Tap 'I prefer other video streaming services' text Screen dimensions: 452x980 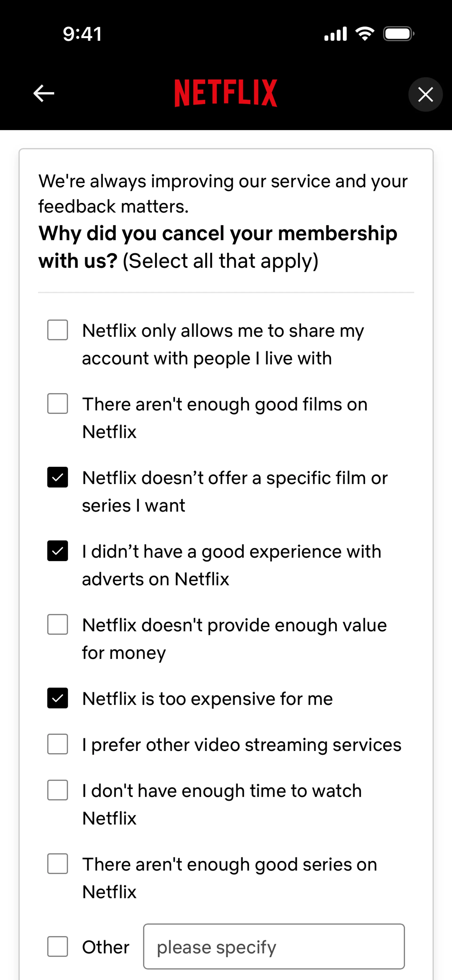242,745
